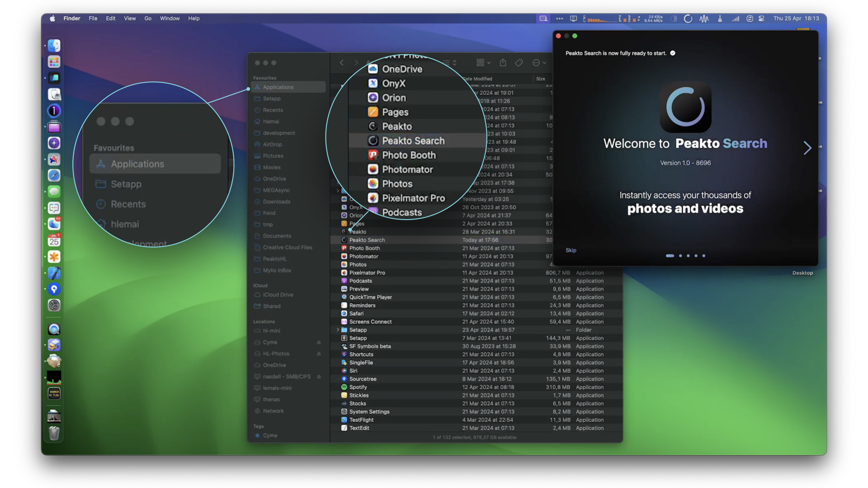Open the Group By dropdown in the Finder toolbar

pyautogui.click(x=483, y=63)
